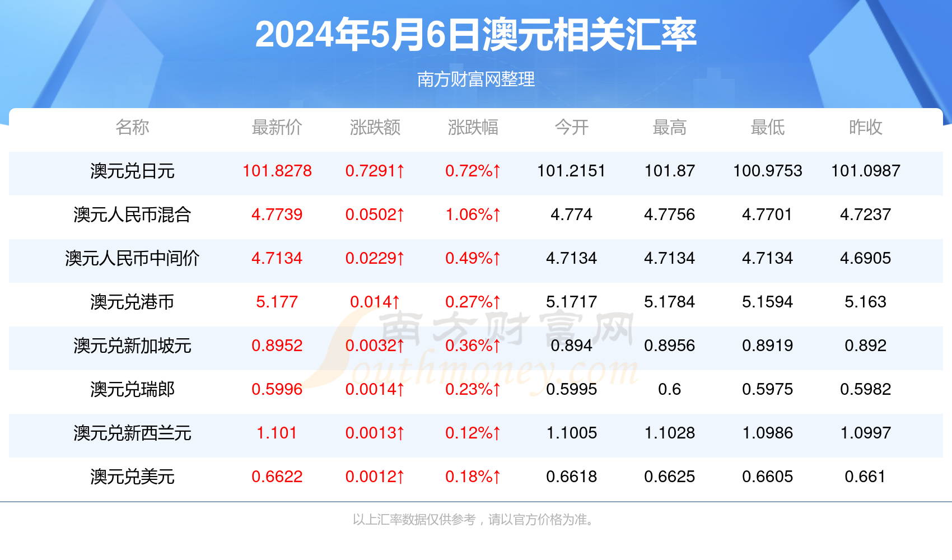Click latest price 5.177

click(277, 302)
